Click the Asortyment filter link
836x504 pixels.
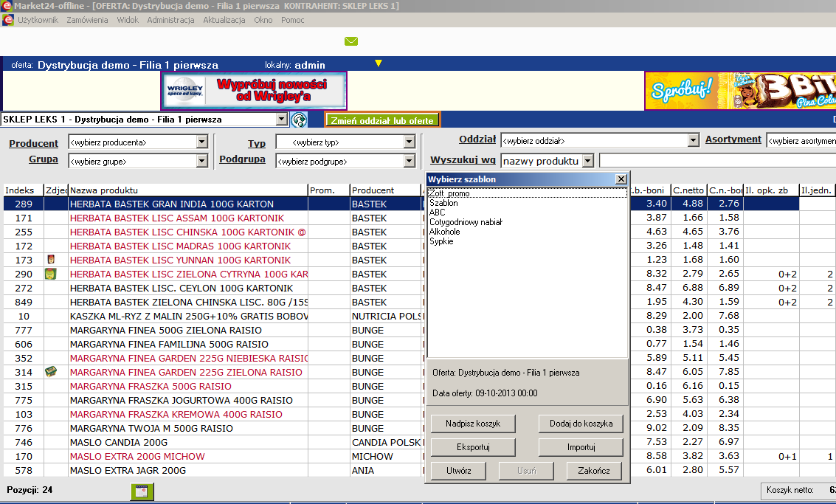tap(733, 139)
